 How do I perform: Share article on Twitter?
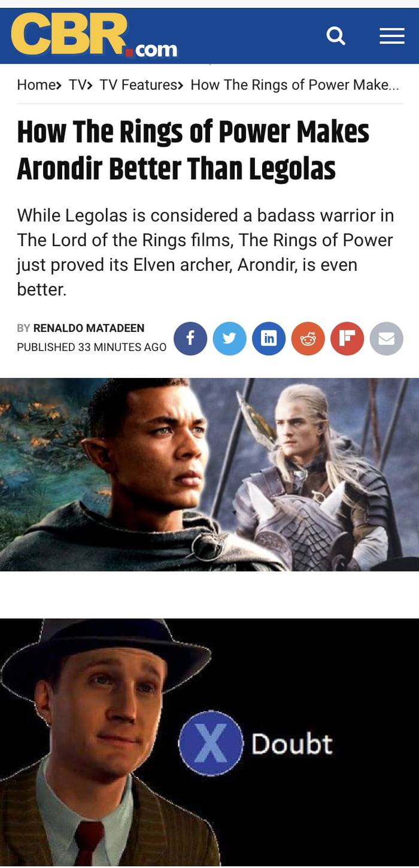(x=229, y=338)
